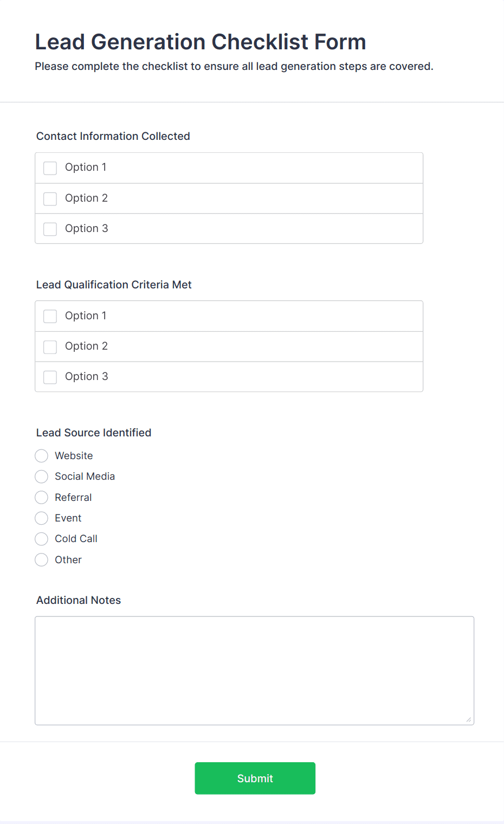Click the Lead Source Identified label

94,433
